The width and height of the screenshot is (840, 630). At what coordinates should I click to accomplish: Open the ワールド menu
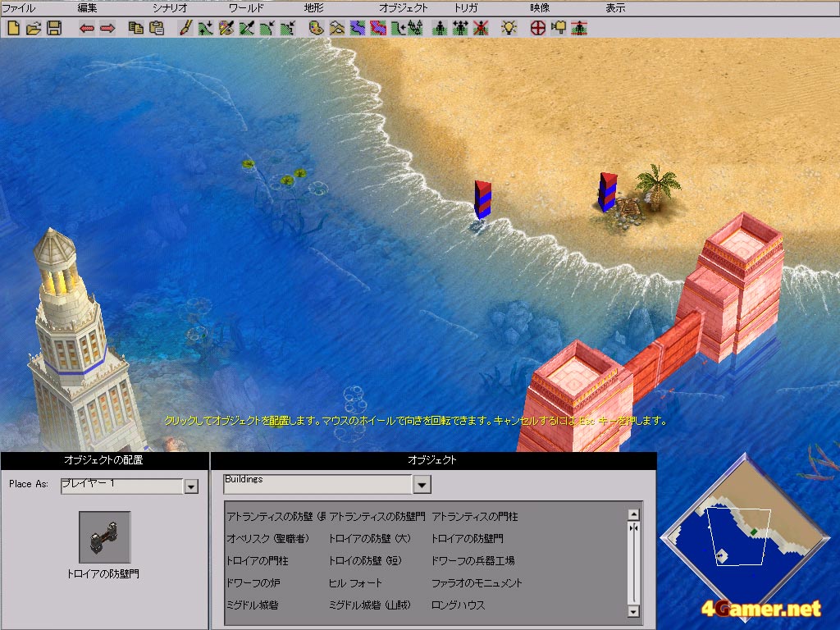246,8
